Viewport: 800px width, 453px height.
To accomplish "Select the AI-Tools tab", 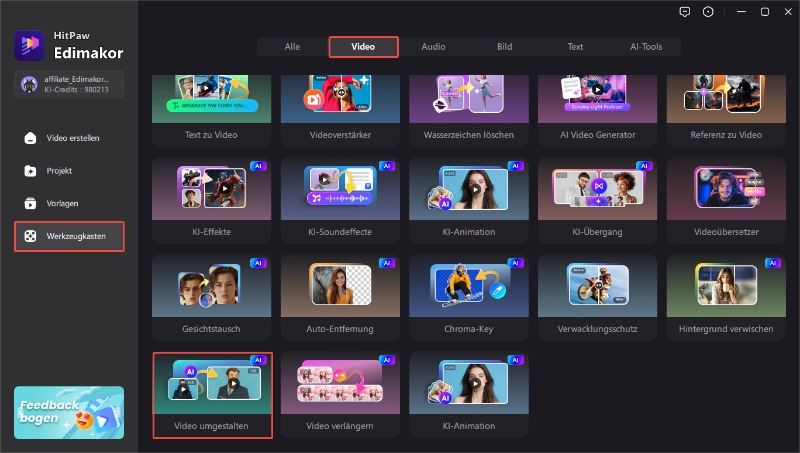I will [x=646, y=46].
